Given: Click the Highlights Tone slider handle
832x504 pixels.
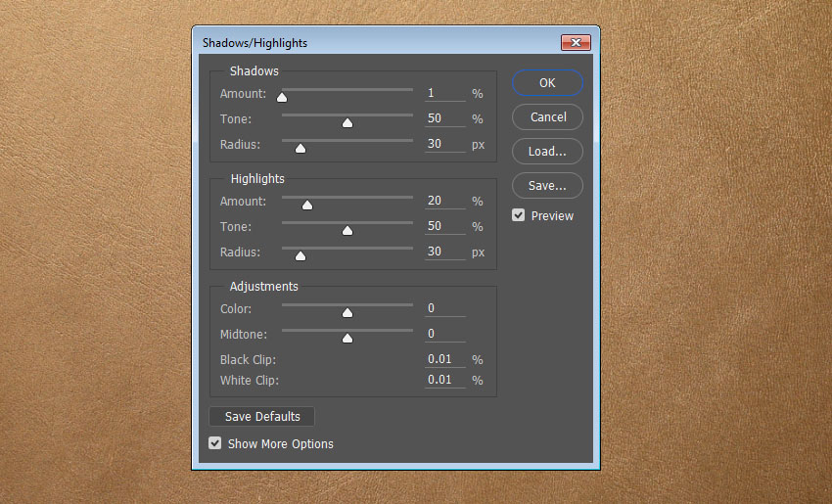Looking at the screenshot, I should point(347,230).
